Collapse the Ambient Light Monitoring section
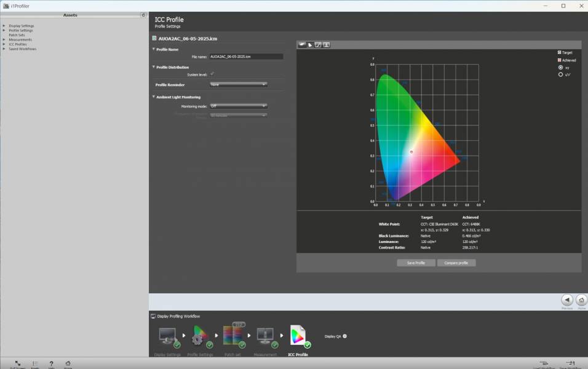The height and width of the screenshot is (369, 588). coord(153,97)
